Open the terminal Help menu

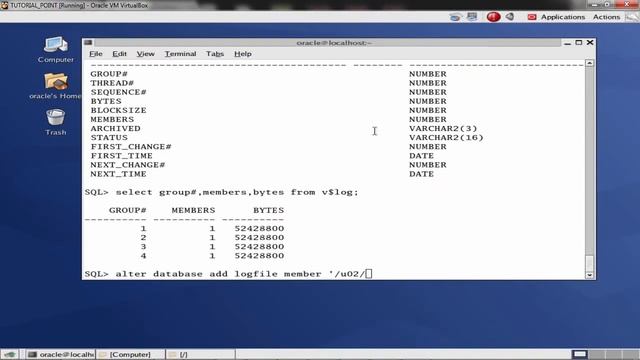pos(242,54)
